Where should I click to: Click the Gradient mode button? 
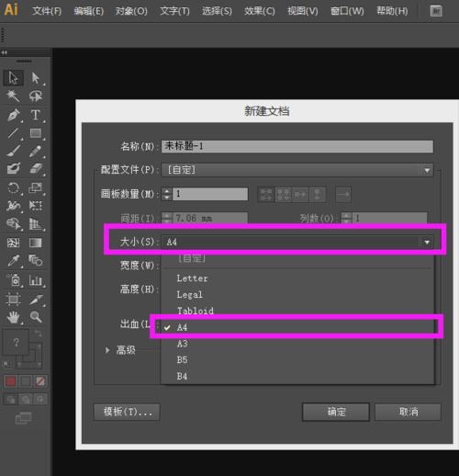[x=26, y=381]
